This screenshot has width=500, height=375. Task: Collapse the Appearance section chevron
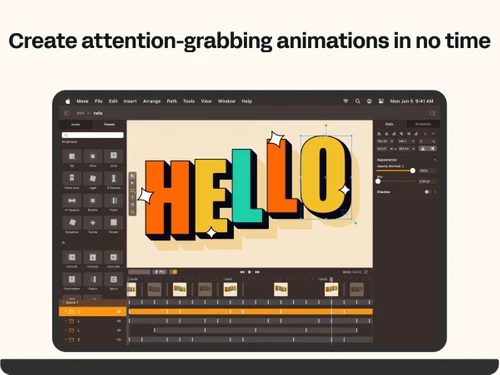tap(435, 160)
